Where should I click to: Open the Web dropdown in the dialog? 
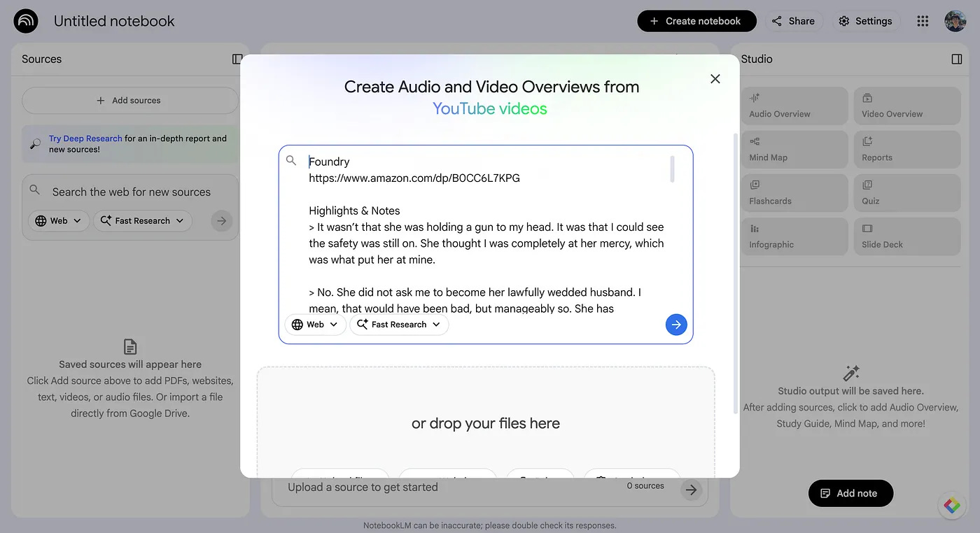[315, 325]
